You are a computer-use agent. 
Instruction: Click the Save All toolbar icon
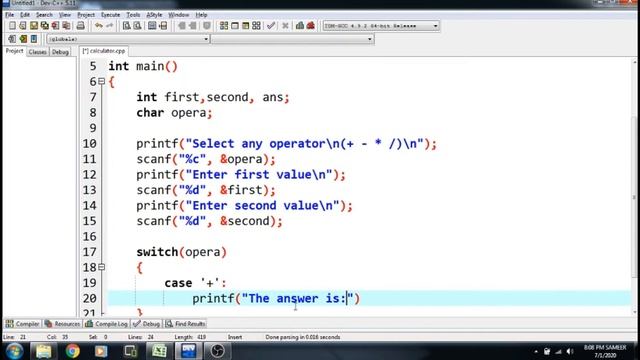(x=44, y=26)
